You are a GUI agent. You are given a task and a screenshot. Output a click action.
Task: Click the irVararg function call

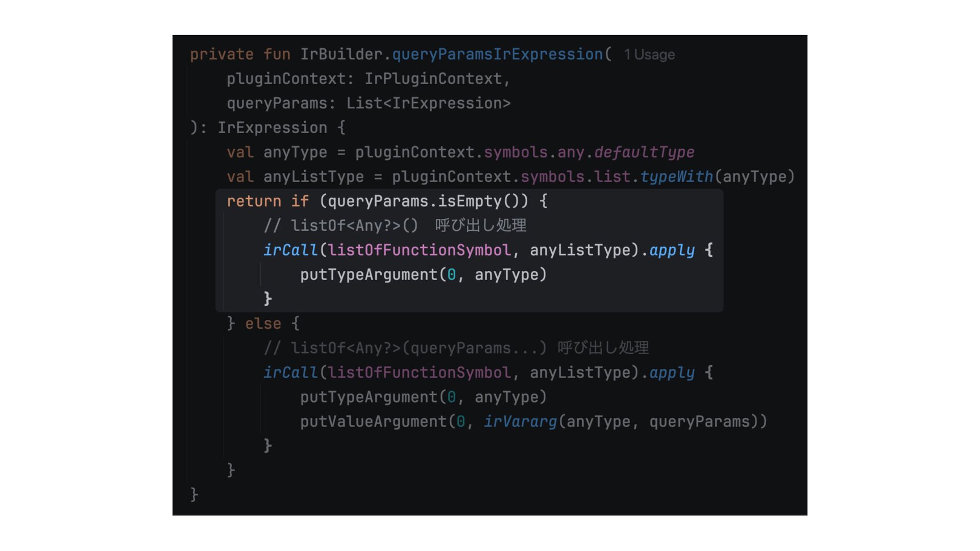(520, 421)
